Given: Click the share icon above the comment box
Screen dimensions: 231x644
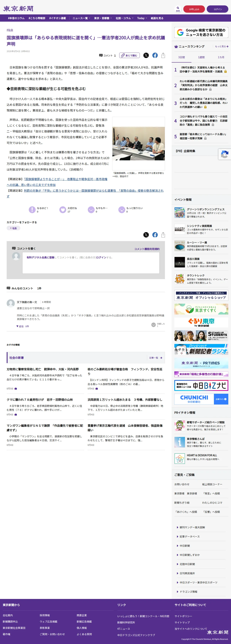Looking at the screenshot, I should 163,234.
